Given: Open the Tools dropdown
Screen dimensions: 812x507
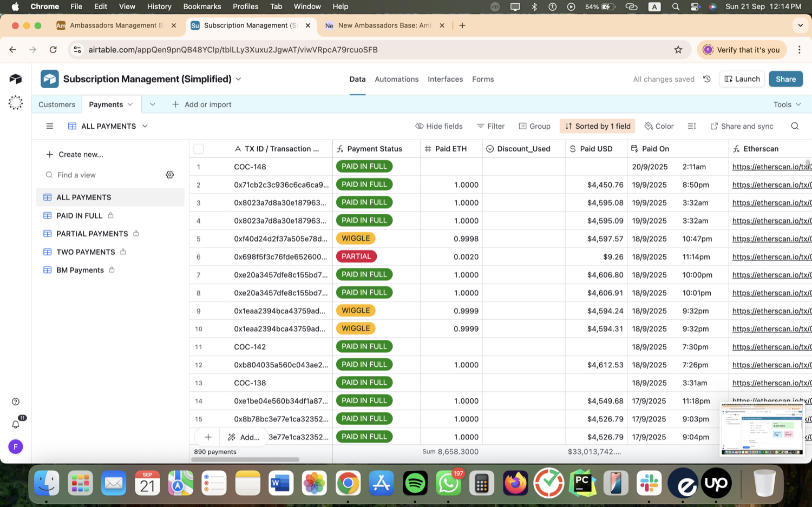Looking at the screenshot, I should 787,104.
